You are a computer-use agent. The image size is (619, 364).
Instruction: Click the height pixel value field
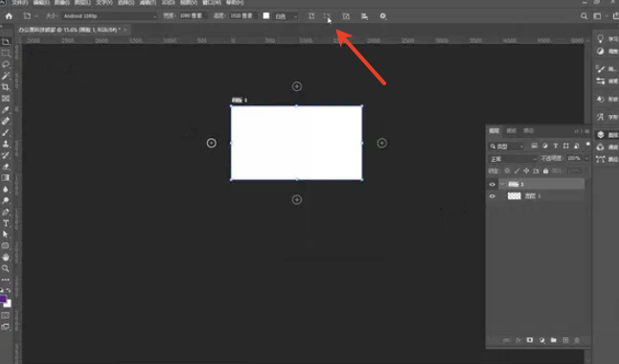(242, 15)
